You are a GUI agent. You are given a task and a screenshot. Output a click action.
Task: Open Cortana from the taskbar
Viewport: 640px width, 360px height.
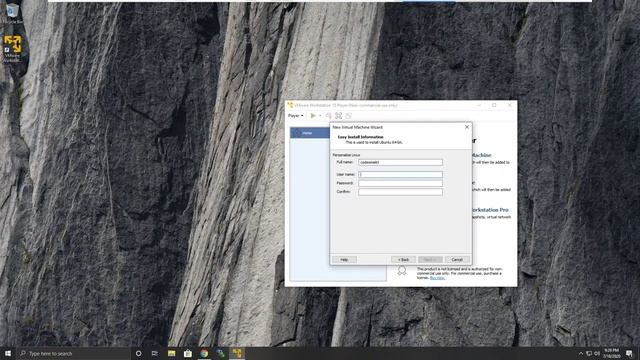tap(138, 353)
